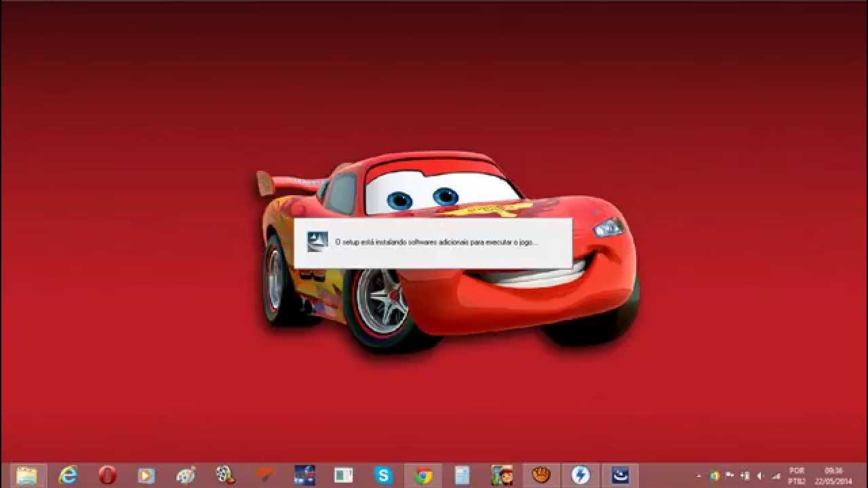Open the red Opera browser icon

pyautogui.click(x=107, y=475)
